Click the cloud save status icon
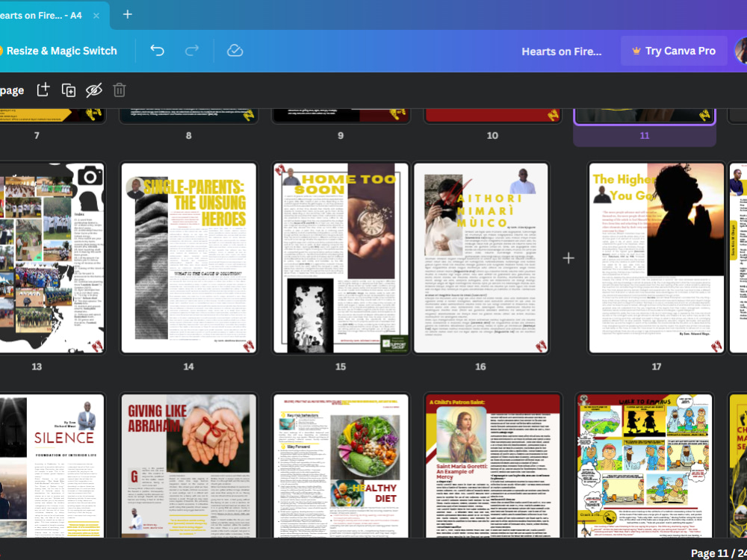This screenshot has height=560, width=747. pos(235,51)
